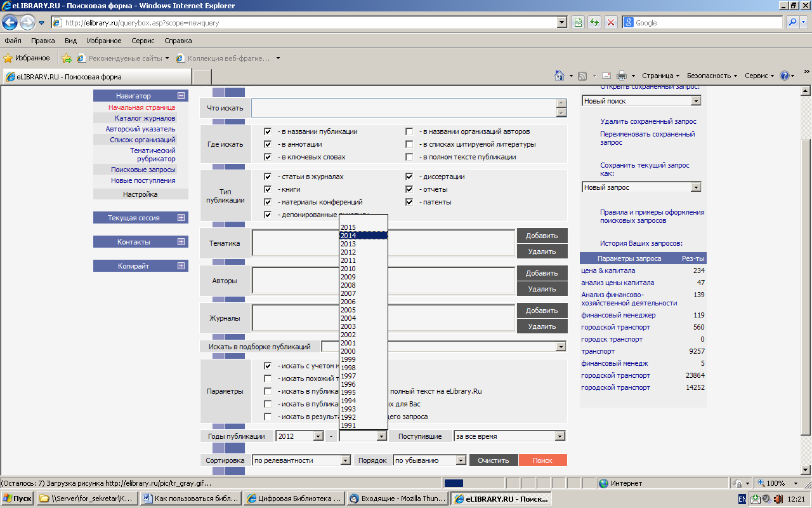The width and height of the screenshot is (812, 508).
Task: Click the 'Что искать' search text field
Action: [x=403, y=108]
